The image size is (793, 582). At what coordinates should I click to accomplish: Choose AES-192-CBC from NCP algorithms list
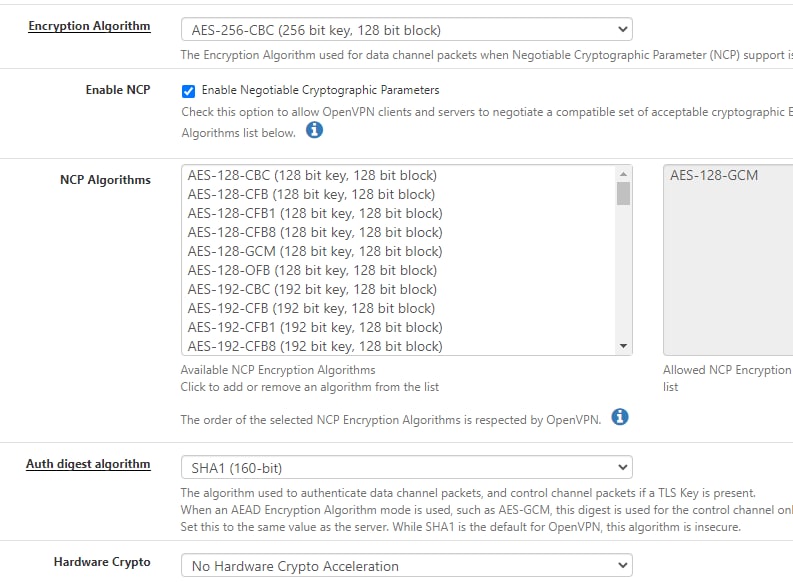[x=312, y=289]
